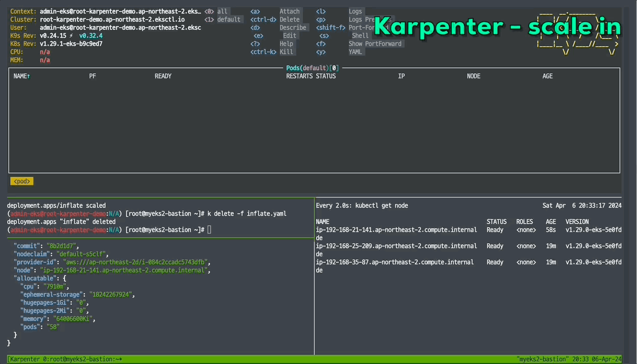Click the tmux window tab 0:root@myeks2-bastion
Screen dimensions: 637x364
[x=82, y=359]
